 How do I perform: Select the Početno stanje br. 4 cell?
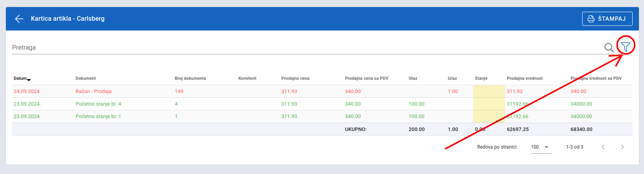pyautogui.click(x=98, y=104)
